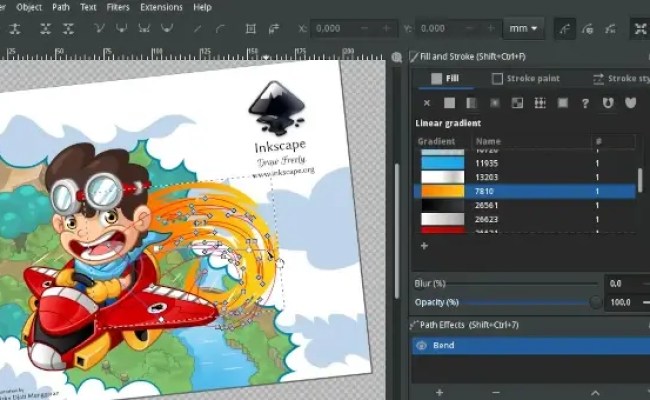Open the Text menu
This screenshot has width=650, height=400.
pos(88,7)
